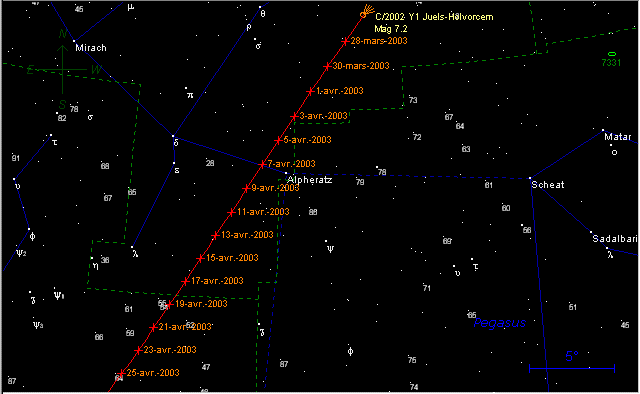Click the 19-avr.-2003 red cross
Image resolution: width=640 pixels, height=394 pixels.
click(169, 304)
